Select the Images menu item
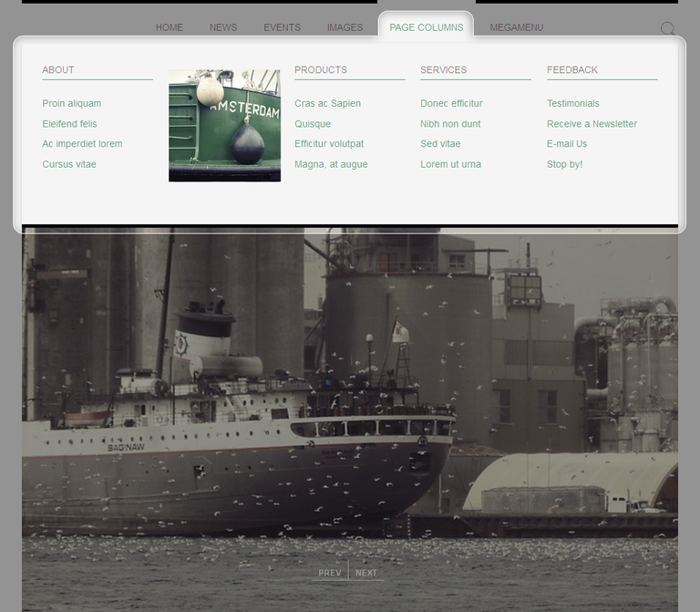700x612 pixels. pyautogui.click(x=345, y=27)
